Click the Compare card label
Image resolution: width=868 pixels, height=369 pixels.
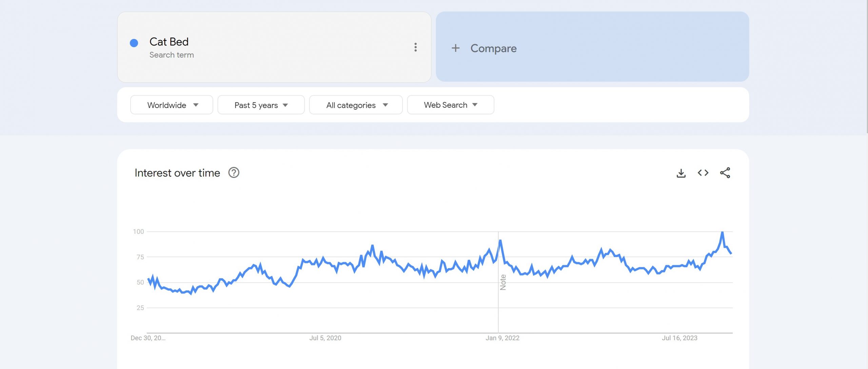pos(493,48)
